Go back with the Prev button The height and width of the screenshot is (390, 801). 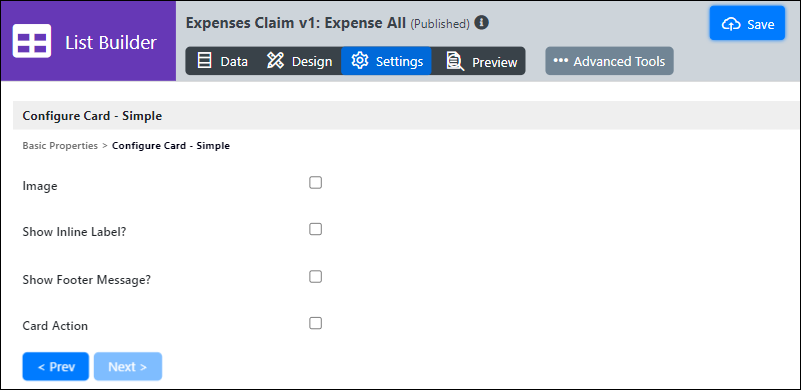[x=56, y=366]
